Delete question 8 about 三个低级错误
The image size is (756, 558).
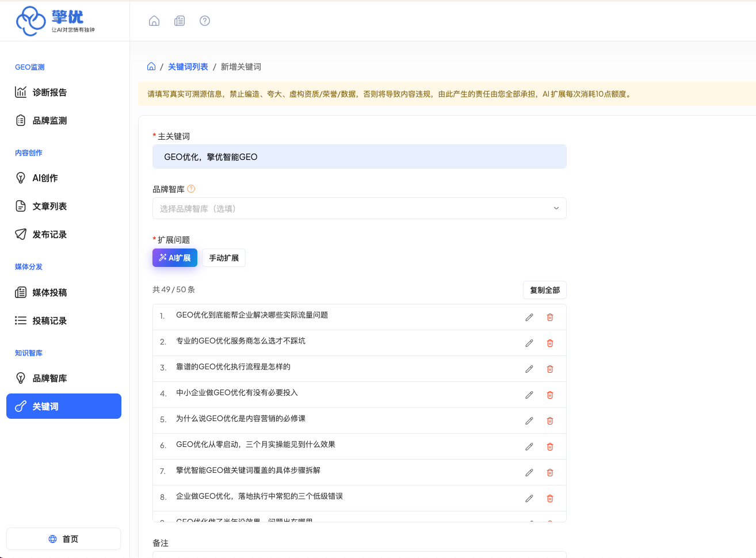pos(550,498)
